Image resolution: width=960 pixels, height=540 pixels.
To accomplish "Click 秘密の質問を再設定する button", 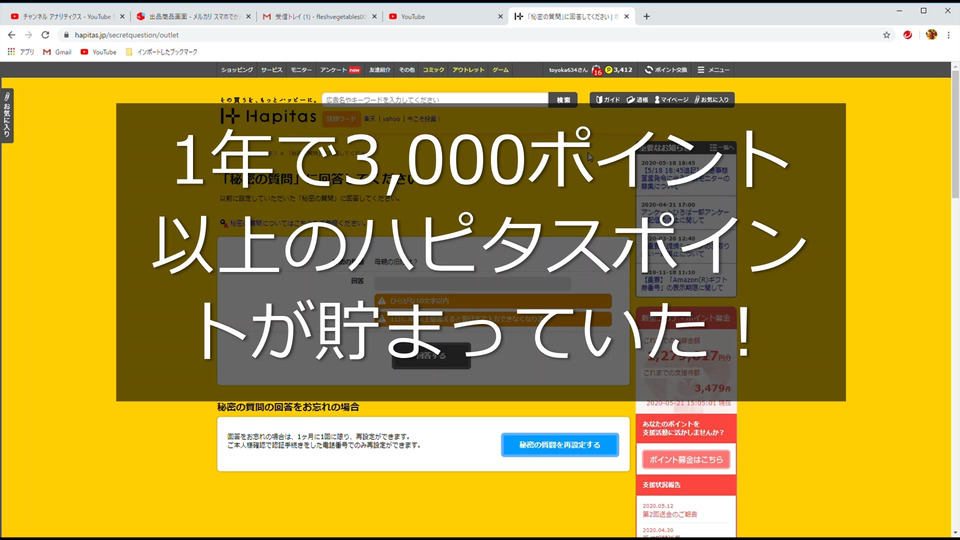I will [x=560, y=445].
